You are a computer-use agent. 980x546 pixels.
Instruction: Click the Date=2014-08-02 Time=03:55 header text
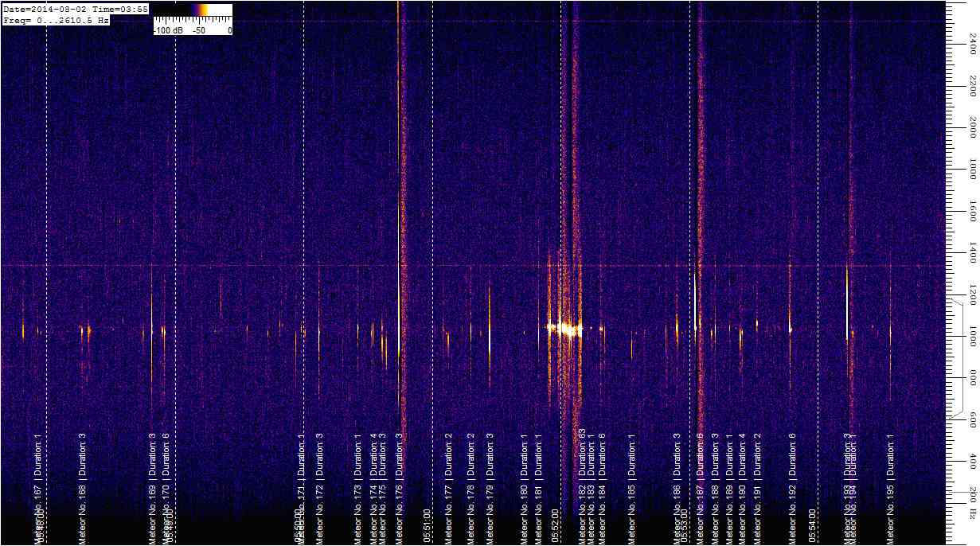76,8
